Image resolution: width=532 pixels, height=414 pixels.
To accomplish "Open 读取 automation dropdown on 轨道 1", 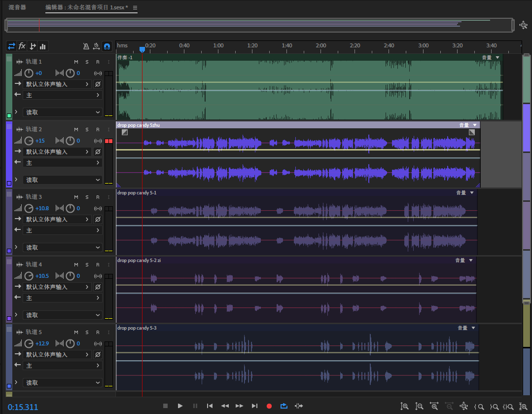I will pos(62,113).
